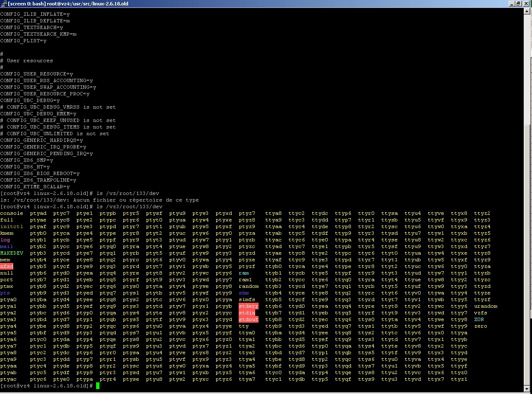This screenshot has width=532, height=394.
Task: Click the blue shm directory entry
Action: 244,293
